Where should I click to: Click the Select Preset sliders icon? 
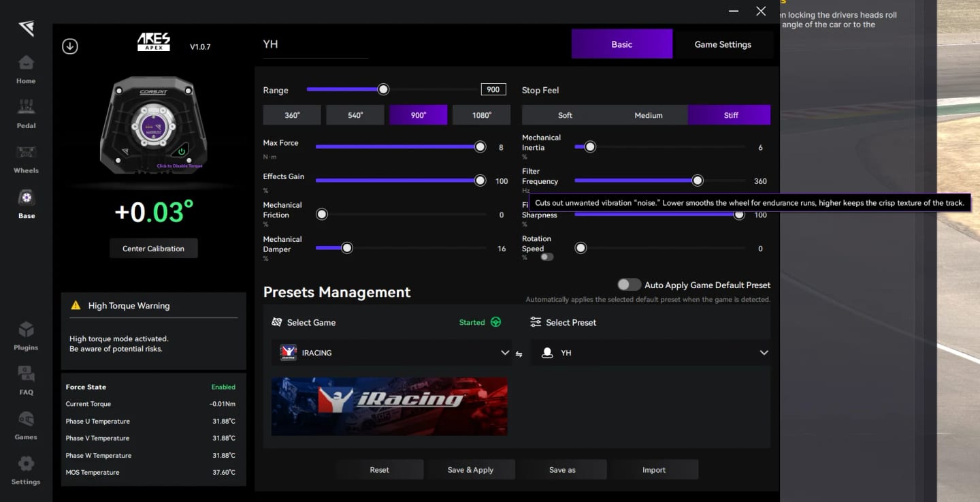pos(536,322)
